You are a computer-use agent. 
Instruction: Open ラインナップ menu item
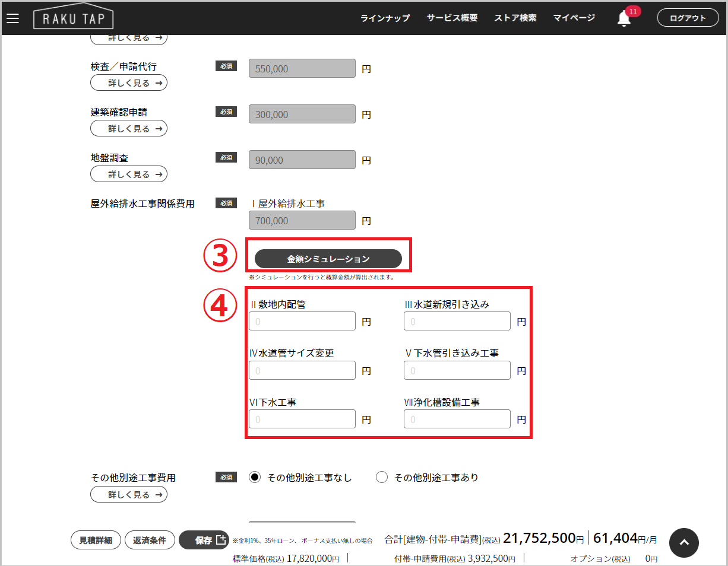[x=385, y=18]
